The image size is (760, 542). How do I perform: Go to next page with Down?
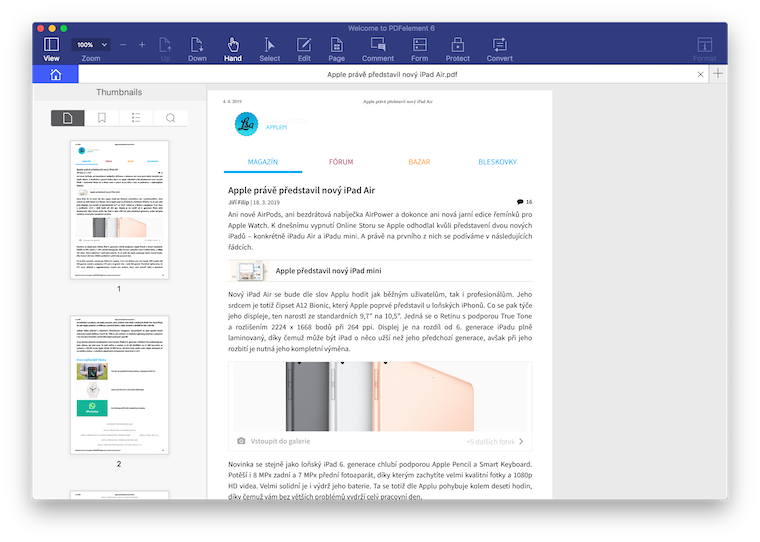[x=197, y=49]
